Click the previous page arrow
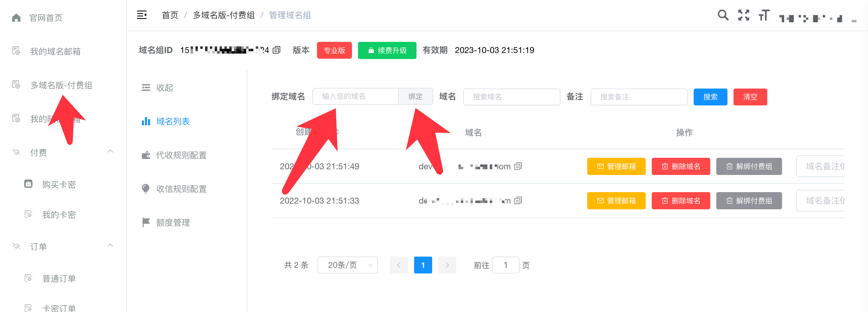The height and width of the screenshot is (312, 868). (x=399, y=265)
